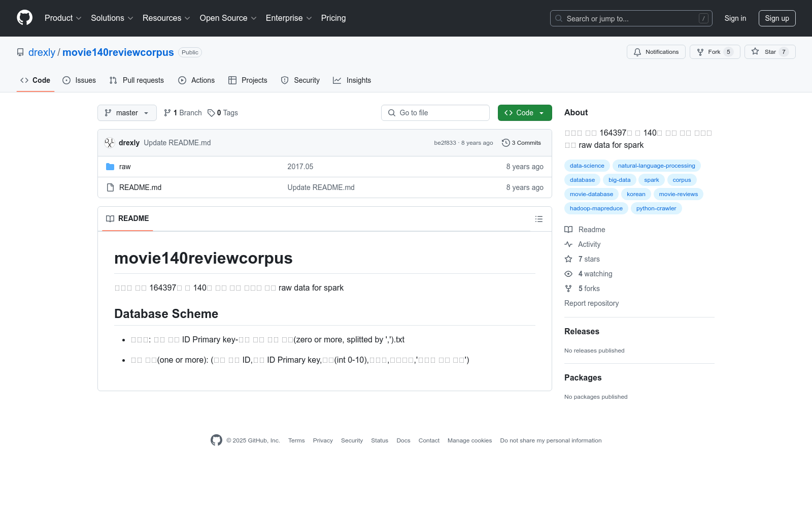Open the README outline menu
This screenshot has height=508, width=812.
coord(539,219)
